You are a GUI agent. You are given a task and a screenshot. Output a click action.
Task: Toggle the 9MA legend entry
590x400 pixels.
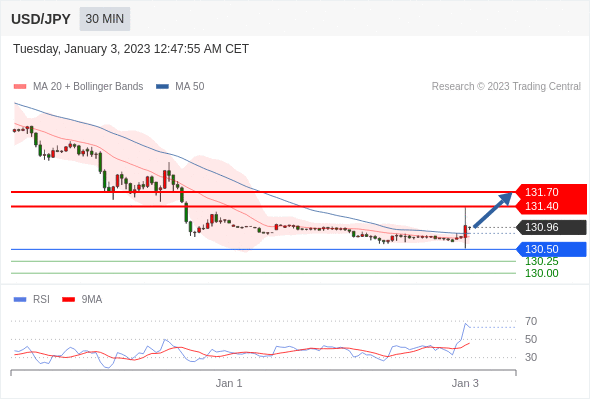tap(82, 300)
